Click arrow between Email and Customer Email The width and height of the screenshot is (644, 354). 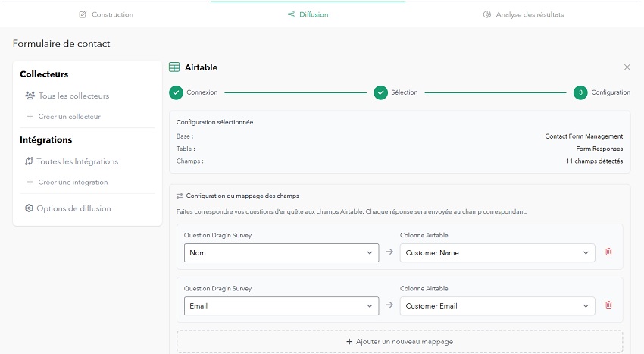(389, 305)
